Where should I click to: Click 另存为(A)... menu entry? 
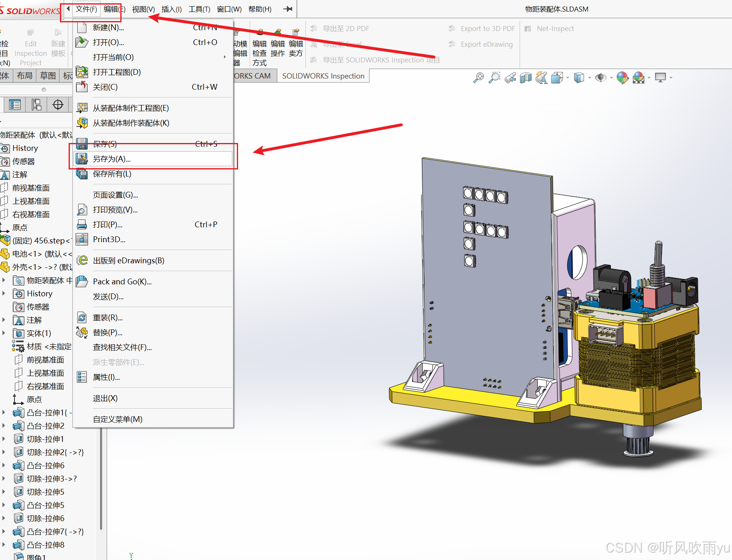[153, 159]
